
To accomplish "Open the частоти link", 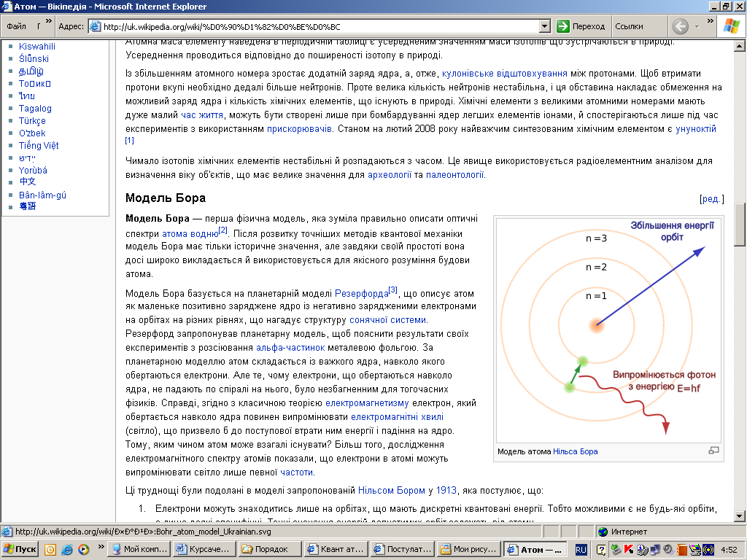I will 296,472.
